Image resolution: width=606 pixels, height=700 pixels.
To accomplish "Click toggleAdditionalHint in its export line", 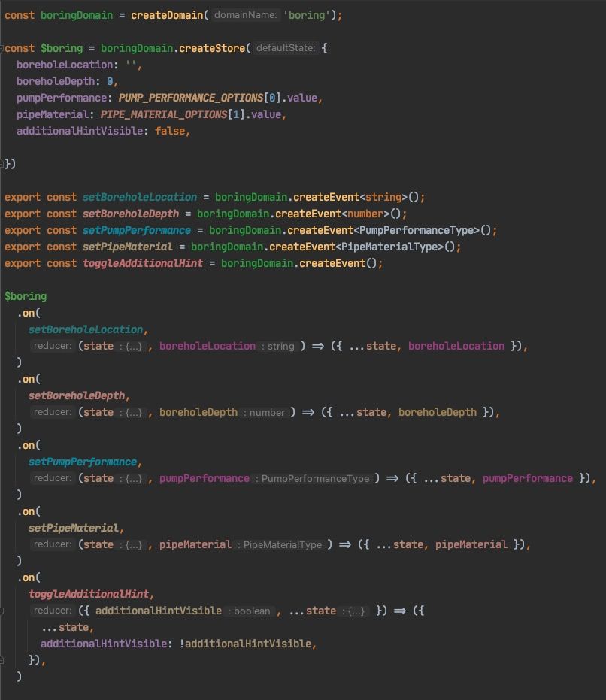I will 143,263.
